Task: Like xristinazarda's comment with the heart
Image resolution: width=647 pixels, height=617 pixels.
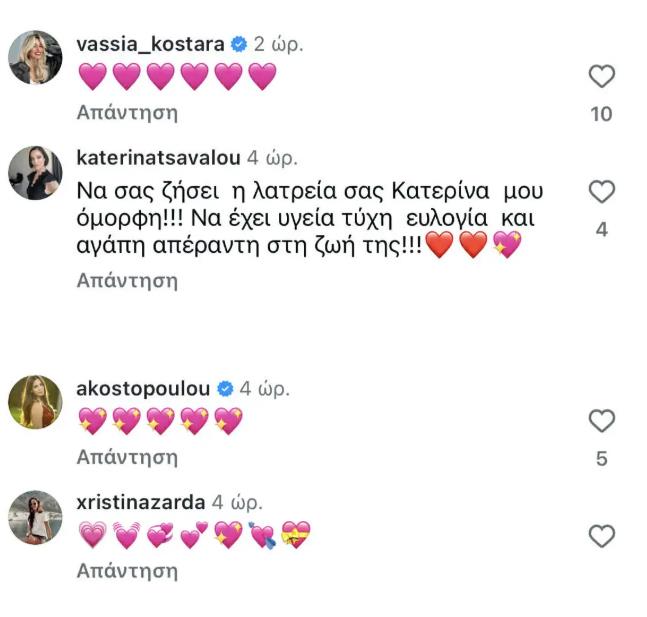Action: 601,536
